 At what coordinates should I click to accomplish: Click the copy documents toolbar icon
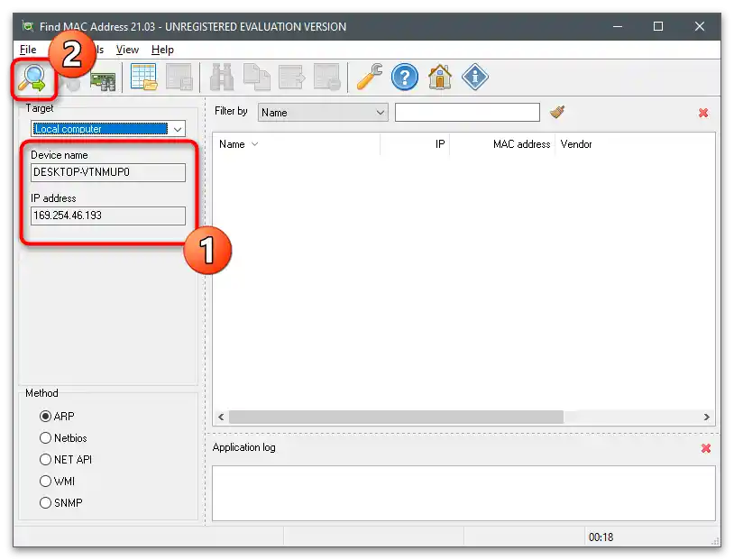pyautogui.click(x=256, y=78)
